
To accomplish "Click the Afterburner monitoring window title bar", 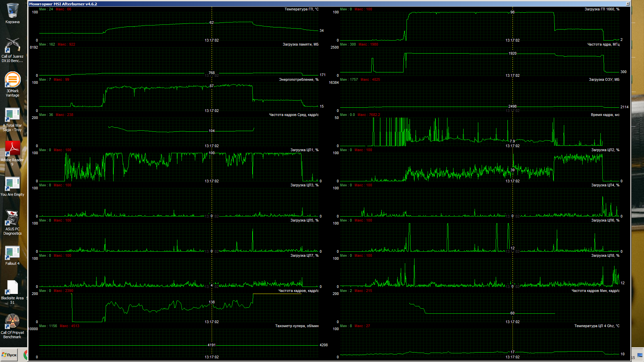I will [302, 4].
